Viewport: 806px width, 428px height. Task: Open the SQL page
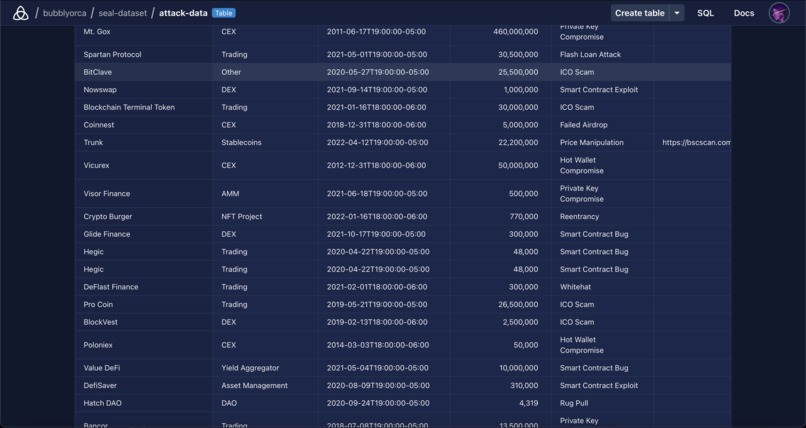click(705, 13)
